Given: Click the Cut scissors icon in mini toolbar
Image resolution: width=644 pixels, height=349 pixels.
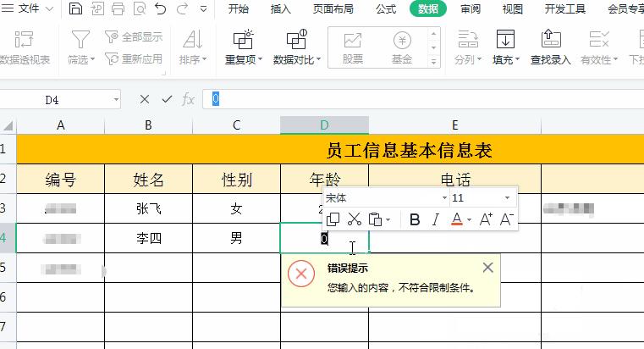Looking at the screenshot, I should [355, 219].
